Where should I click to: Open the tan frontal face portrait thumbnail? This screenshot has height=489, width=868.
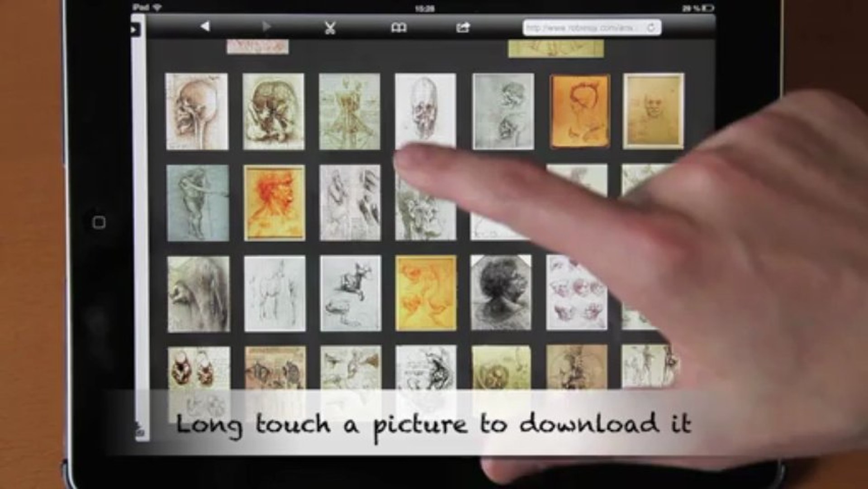tap(654, 111)
